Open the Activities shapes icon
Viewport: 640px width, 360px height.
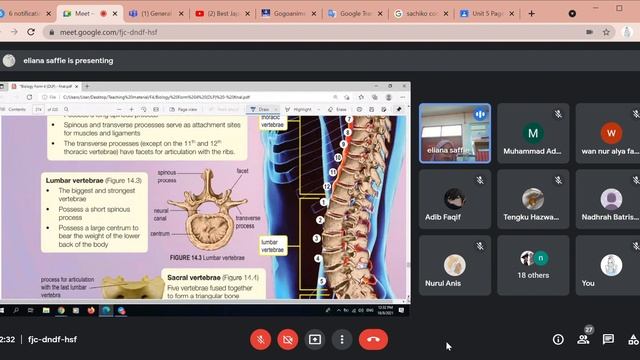pos(633,339)
